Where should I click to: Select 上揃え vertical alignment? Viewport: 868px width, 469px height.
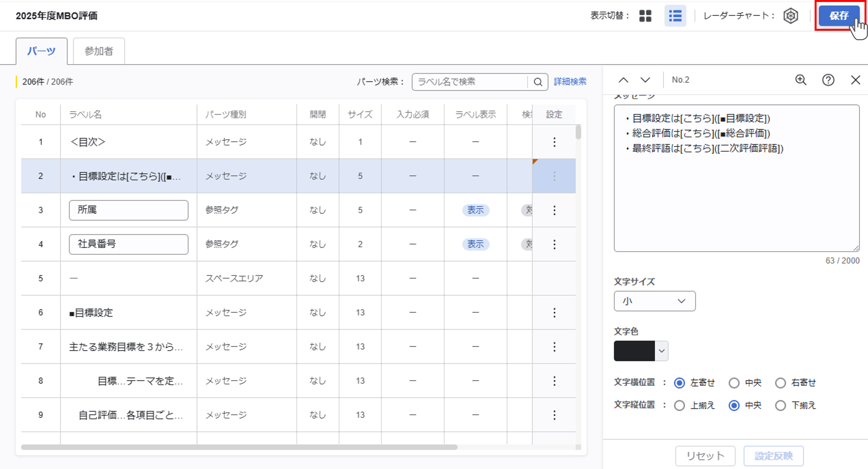pos(679,405)
